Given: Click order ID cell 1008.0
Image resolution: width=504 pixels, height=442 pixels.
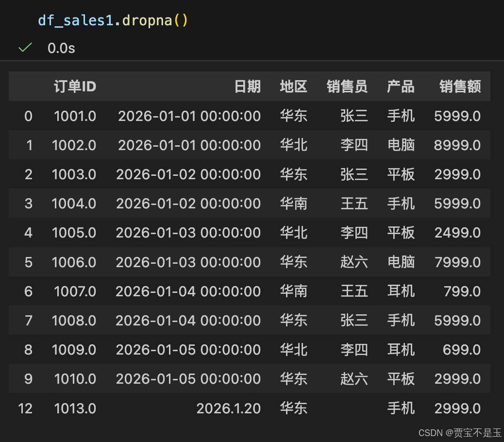Looking at the screenshot, I should 74,321.
